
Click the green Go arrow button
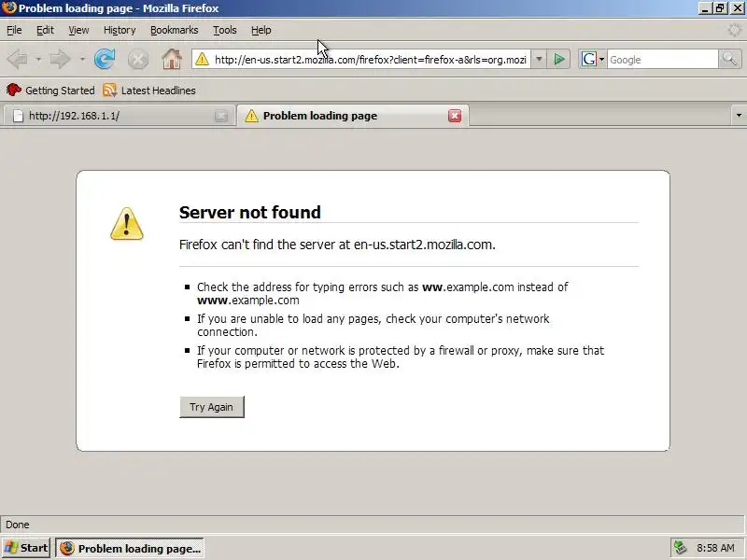(558, 60)
